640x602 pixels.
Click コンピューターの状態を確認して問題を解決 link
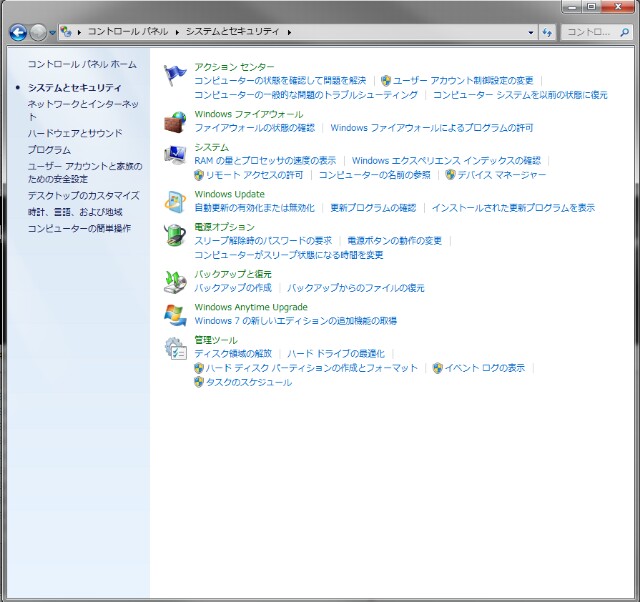[x=280, y=81]
